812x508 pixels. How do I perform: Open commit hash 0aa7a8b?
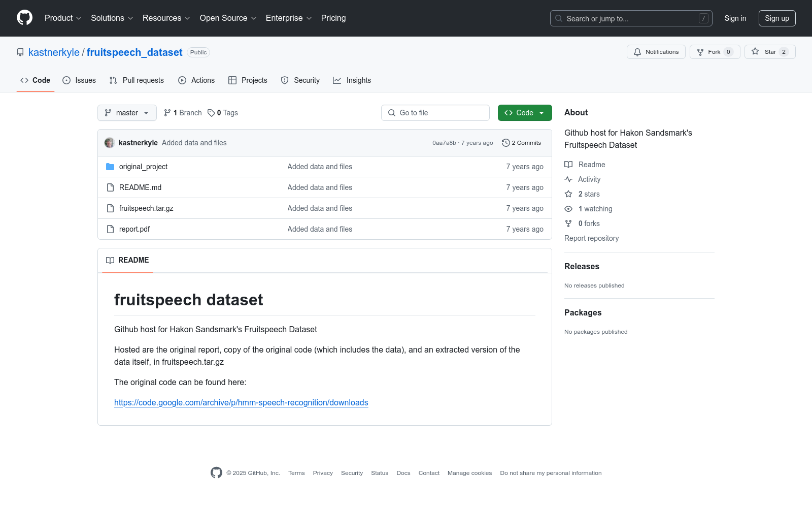(444, 143)
